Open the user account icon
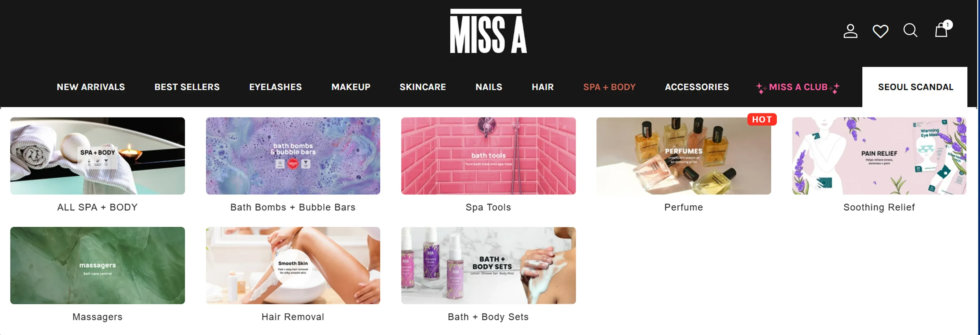The image size is (980, 335). coord(850,31)
